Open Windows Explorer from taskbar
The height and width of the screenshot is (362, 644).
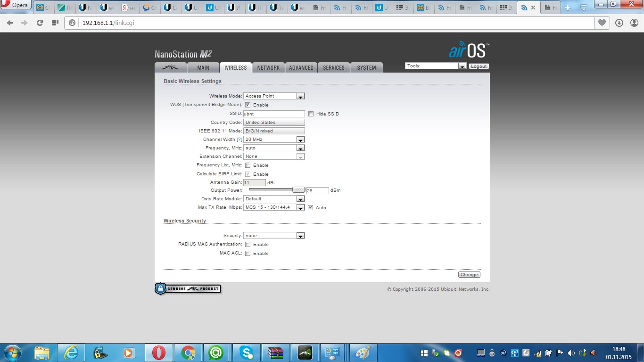(x=42, y=353)
